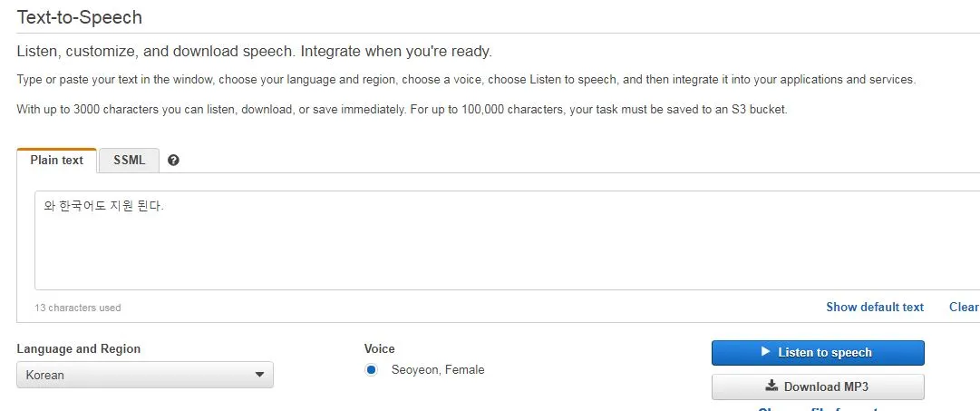Click the play triangle icon on Listen to speech
The width and height of the screenshot is (980, 411).
766,352
